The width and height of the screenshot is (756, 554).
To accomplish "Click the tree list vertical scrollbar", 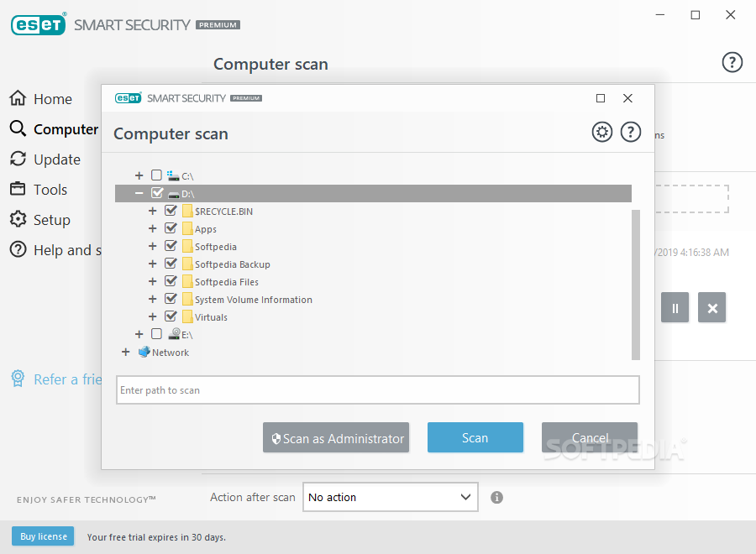I will pyautogui.click(x=636, y=285).
